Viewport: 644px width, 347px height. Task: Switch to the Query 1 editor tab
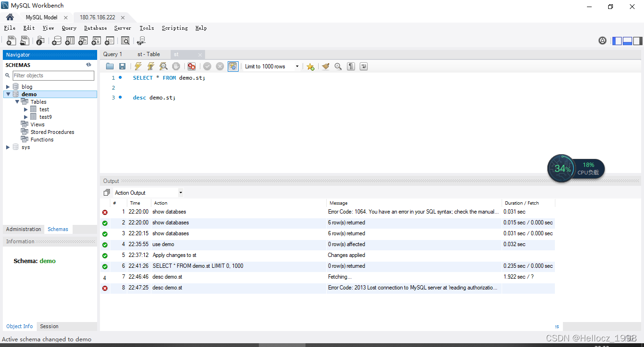[x=113, y=54]
